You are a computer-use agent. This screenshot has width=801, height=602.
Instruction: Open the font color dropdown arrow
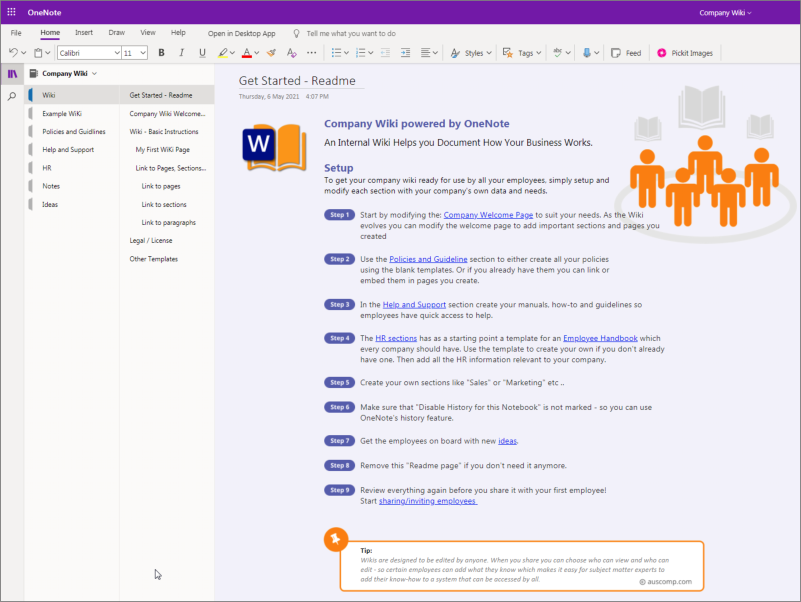[256, 53]
